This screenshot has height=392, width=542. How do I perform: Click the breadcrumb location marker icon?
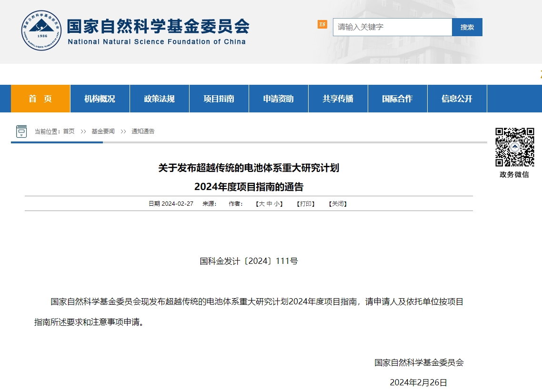point(21,131)
